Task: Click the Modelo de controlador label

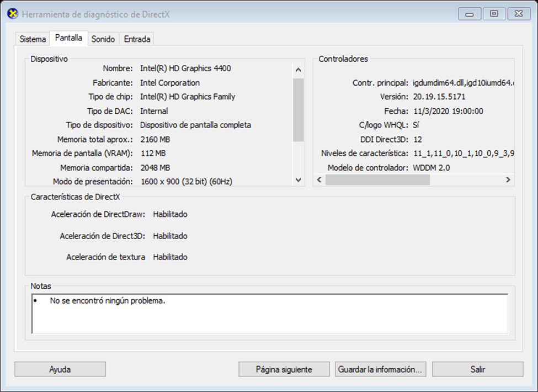Action: (x=368, y=167)
